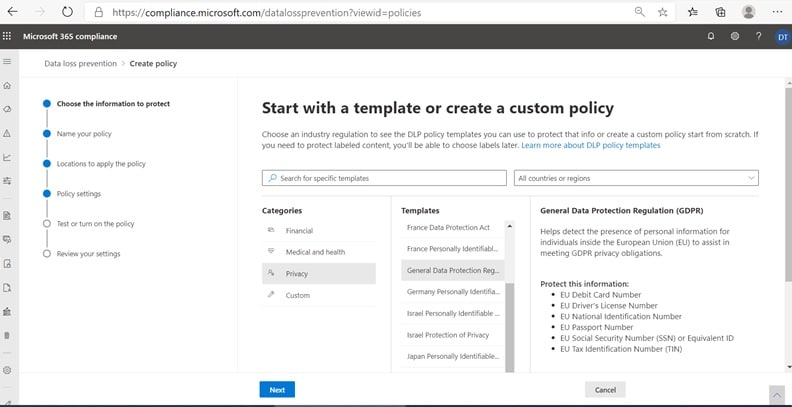Viewport: 792px width, 407px height.
Task: Go to Home in left sidebar
Action: tap(7, 85)
